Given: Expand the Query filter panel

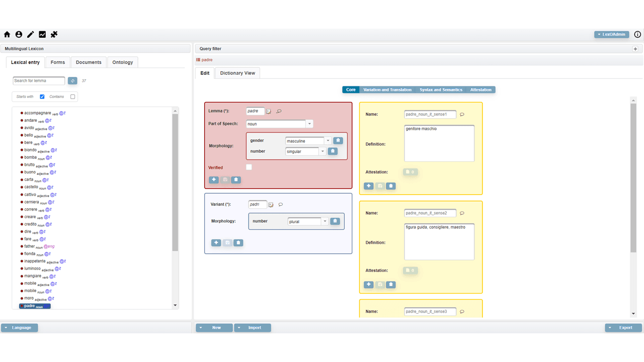Looking at the screenshot, I should point(635,49).
